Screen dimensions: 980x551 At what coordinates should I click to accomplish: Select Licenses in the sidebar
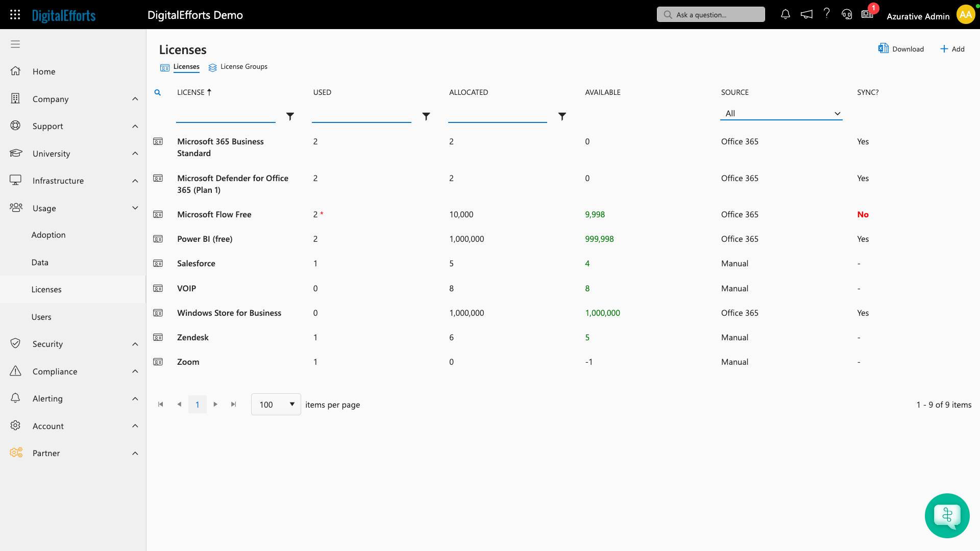point(73,289)
